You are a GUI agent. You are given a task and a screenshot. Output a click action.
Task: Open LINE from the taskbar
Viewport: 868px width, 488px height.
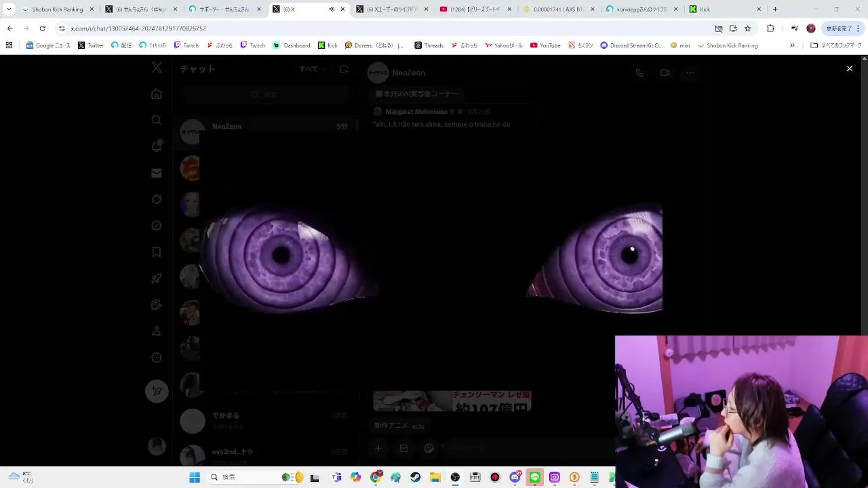(535, 477)
